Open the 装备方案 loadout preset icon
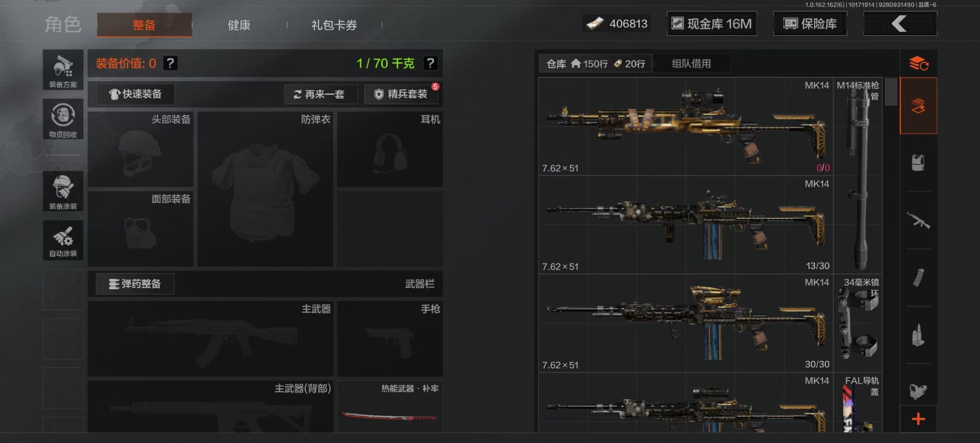 63,70
